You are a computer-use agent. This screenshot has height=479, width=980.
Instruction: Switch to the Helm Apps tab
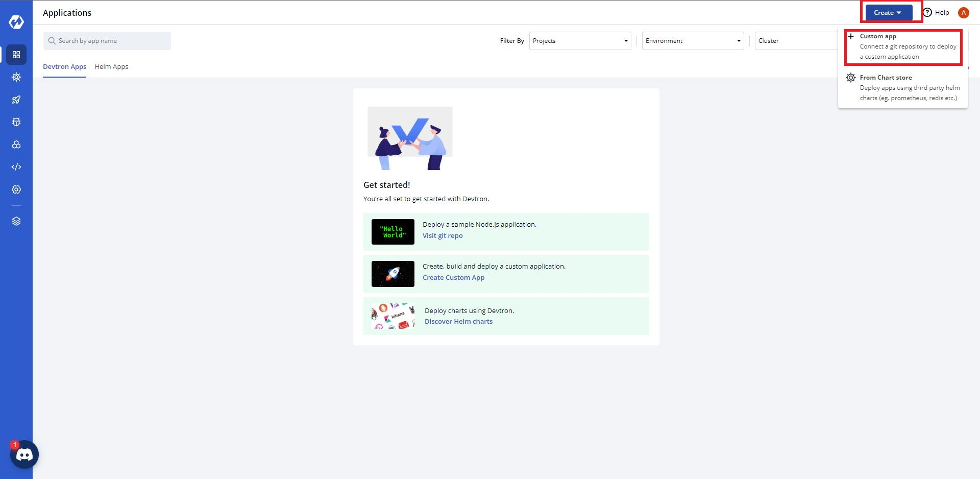pos(111,67)
